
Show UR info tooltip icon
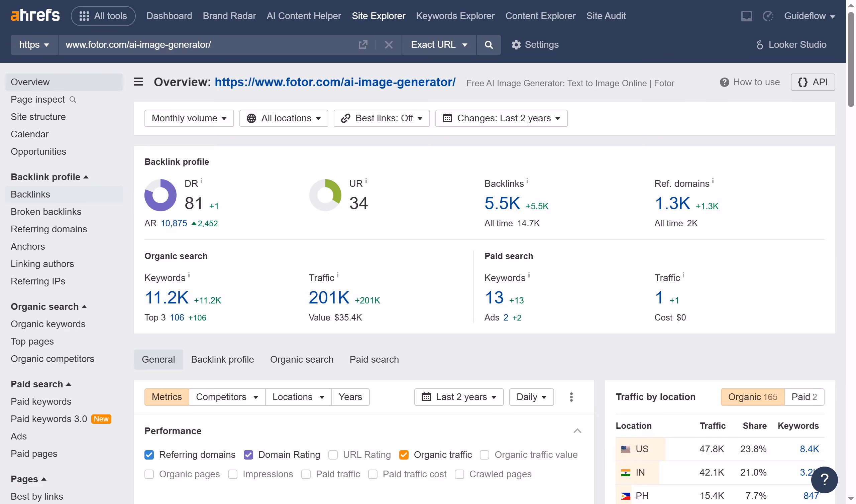366,181
